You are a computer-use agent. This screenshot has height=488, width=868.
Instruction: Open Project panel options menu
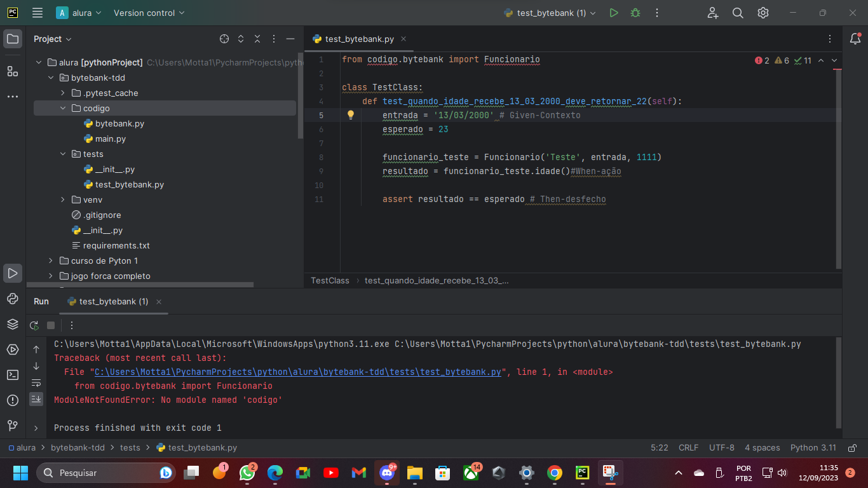point(274,39)
